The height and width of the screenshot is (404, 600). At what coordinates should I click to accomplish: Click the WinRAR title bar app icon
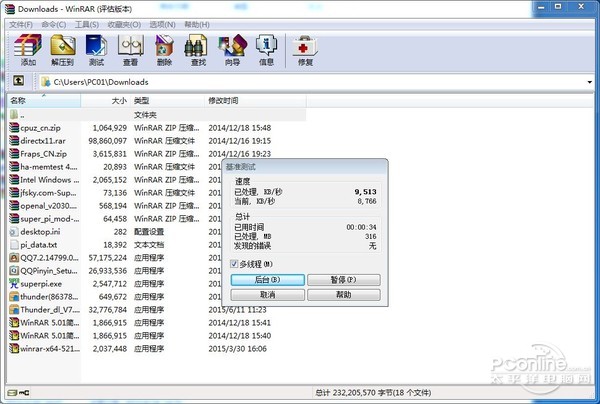10,9
